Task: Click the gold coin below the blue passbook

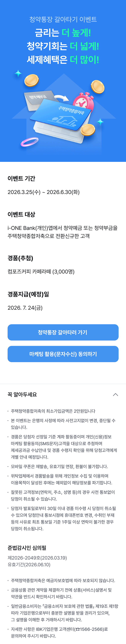Action: 88,129
